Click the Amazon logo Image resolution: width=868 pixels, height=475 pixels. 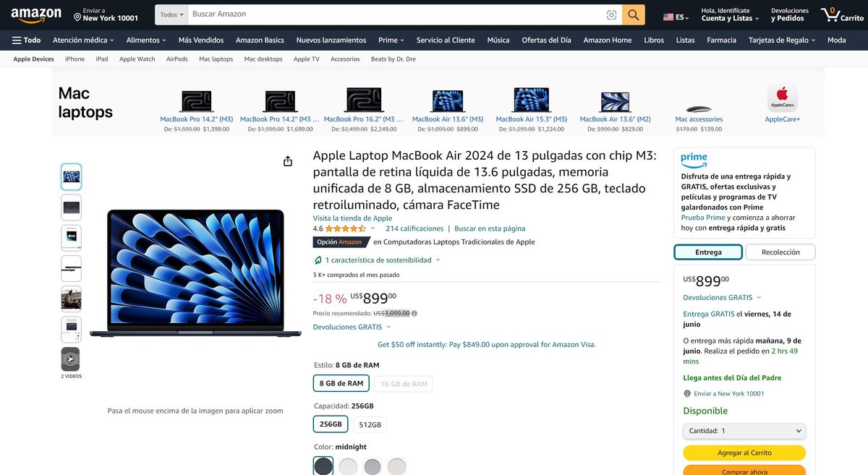(36, 14)
